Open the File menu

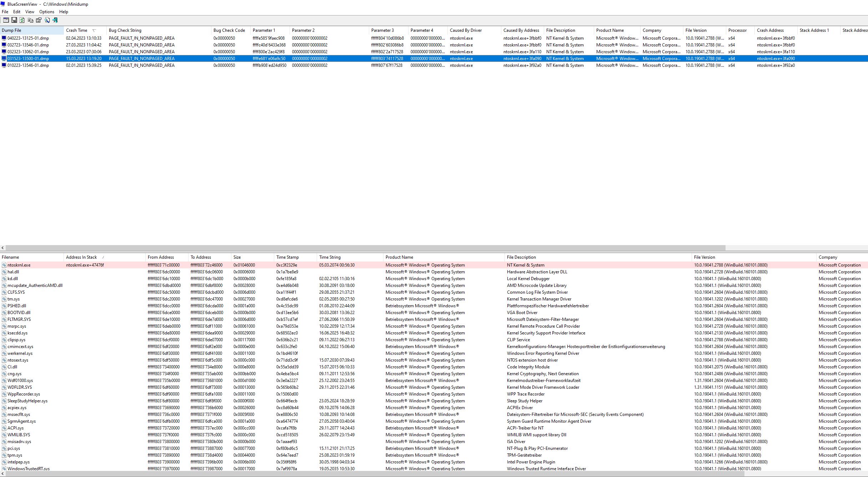coord(5,12)
